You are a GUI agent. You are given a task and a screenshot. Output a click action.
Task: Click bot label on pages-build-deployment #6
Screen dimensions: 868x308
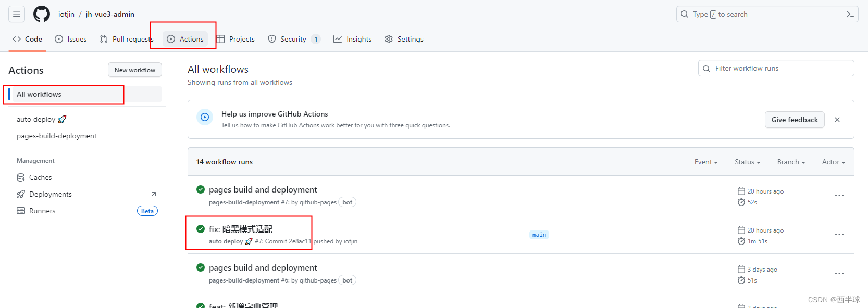(x=348, y=280)
